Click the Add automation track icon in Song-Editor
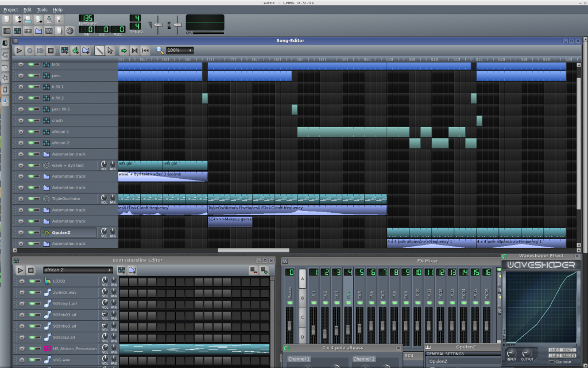This screenshot has height=368, width=588. [86, 51]
